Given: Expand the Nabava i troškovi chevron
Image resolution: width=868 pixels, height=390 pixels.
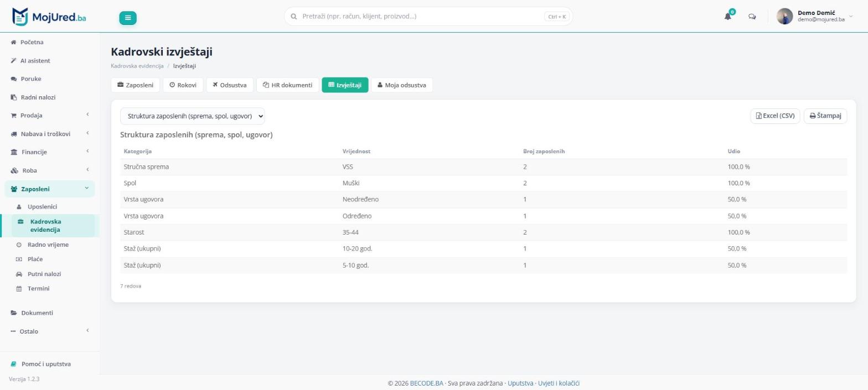Looking at the screenshot, I should point(87,133).
